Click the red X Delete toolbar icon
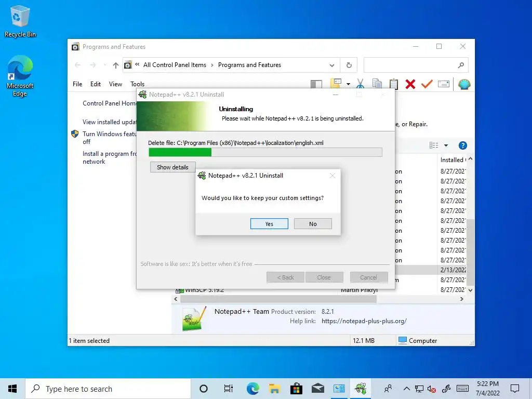 (x=410, y=84)
